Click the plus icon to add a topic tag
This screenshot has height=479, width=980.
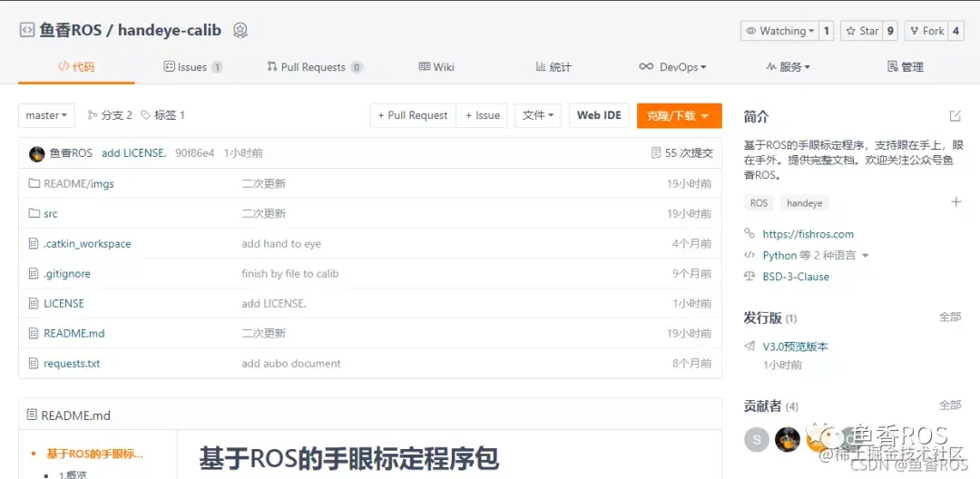click(955, 201)
